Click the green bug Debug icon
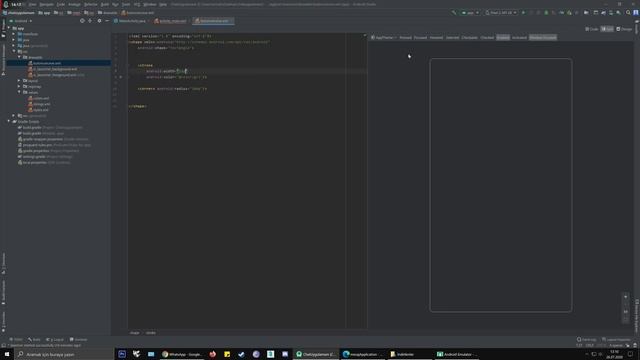 546,13
